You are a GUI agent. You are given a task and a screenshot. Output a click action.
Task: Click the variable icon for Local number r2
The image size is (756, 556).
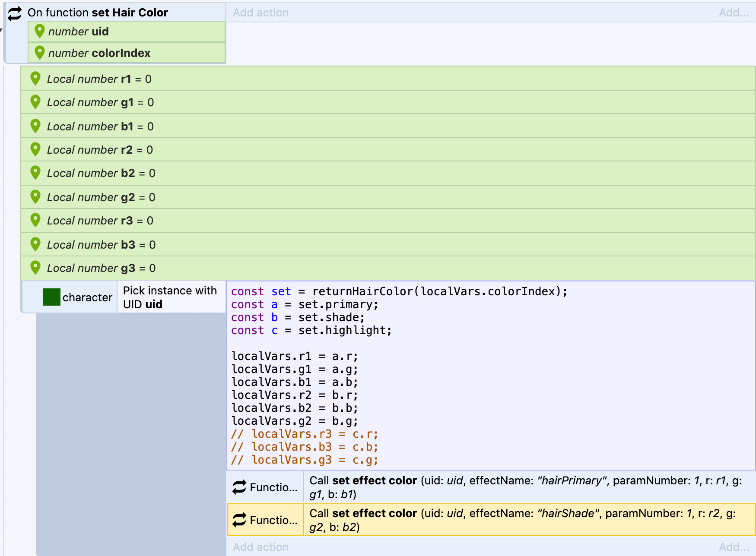click(35, 149)
